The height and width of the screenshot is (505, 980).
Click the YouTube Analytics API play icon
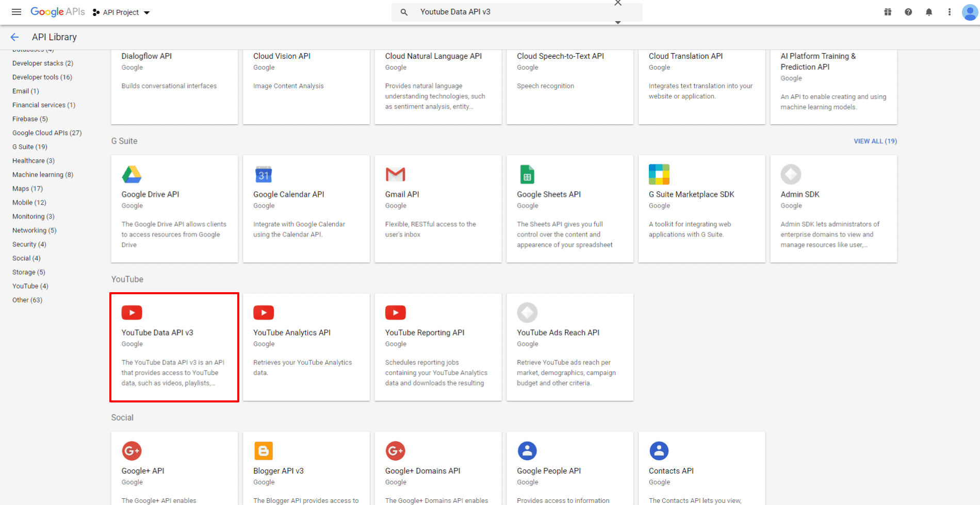tap(264, 313)
